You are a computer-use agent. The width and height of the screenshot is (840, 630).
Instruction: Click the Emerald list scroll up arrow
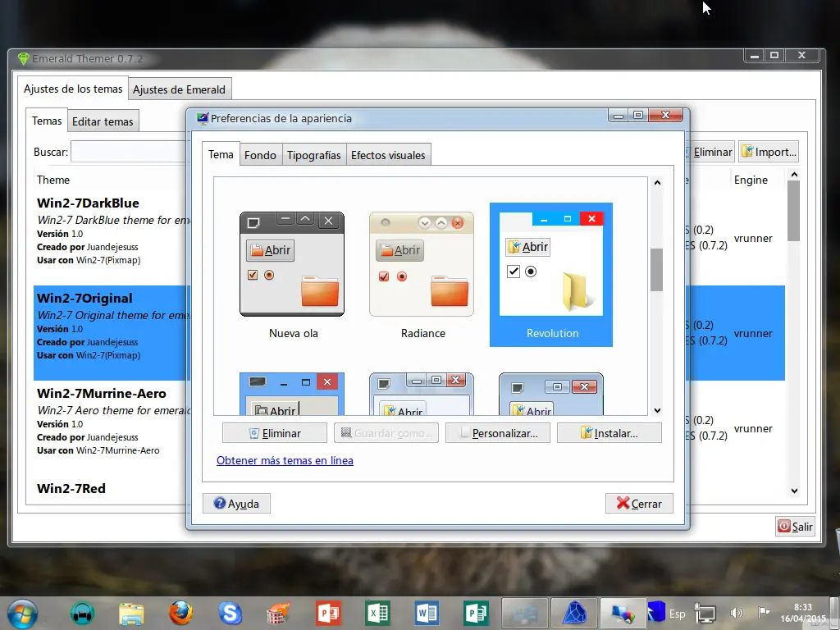[x=794, y=175]
